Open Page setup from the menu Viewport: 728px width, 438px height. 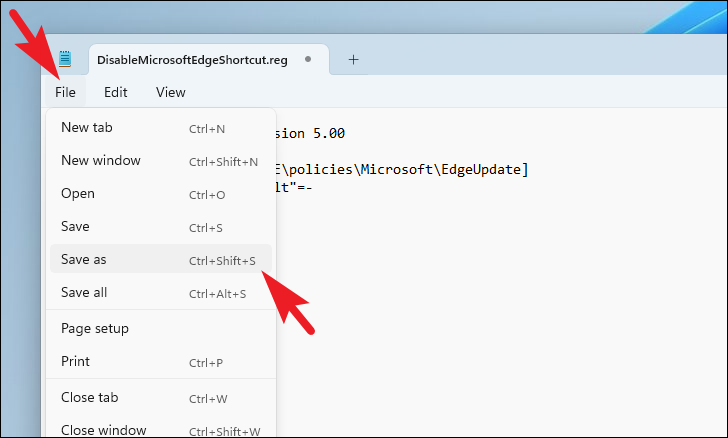click(x=161, y=328)
